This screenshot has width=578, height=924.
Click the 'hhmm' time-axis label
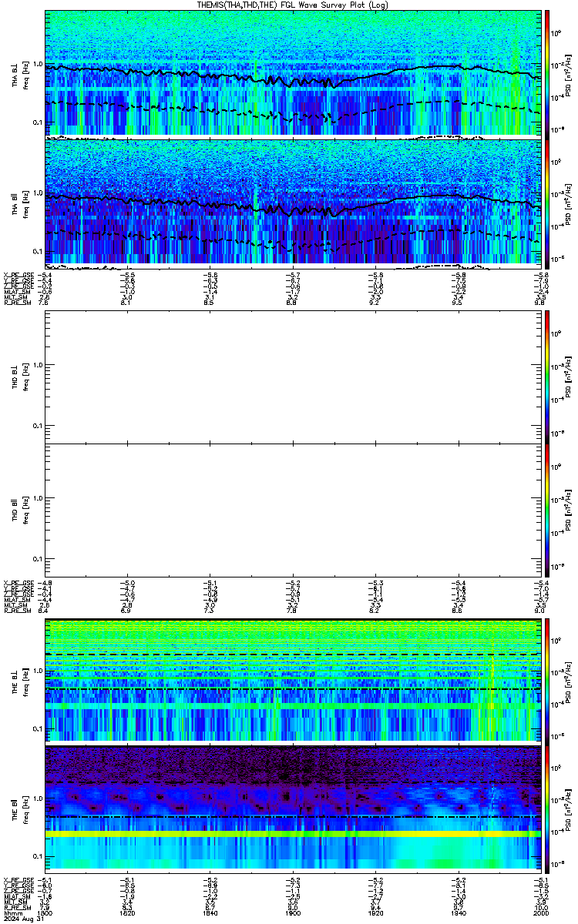coord(12,913)
